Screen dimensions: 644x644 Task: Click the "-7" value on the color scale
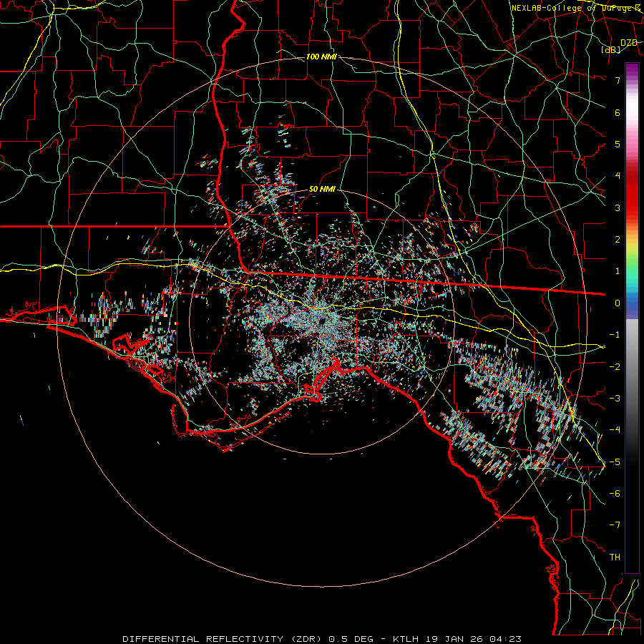[x=615, y=525]
